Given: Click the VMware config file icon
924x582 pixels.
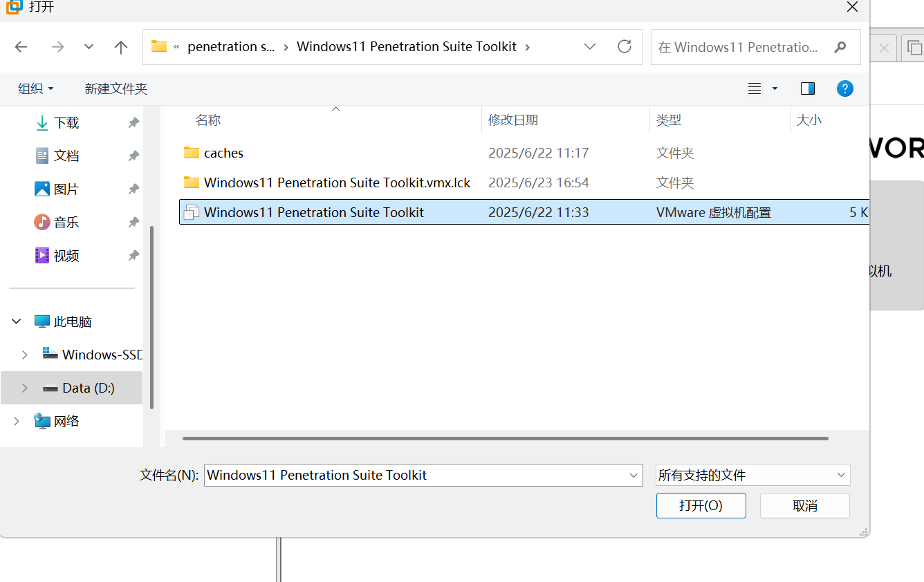Looking at the screenshot, I should (x=192, y=212).
